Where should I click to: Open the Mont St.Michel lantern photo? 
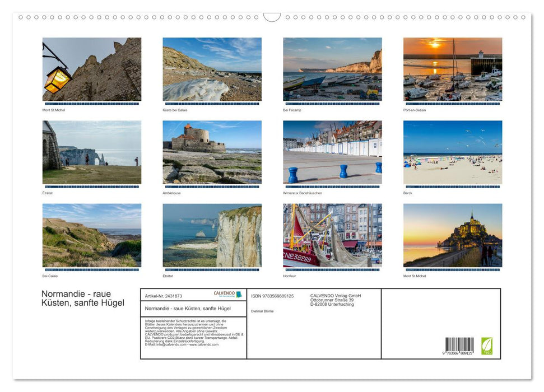click(x=91, y=69)
